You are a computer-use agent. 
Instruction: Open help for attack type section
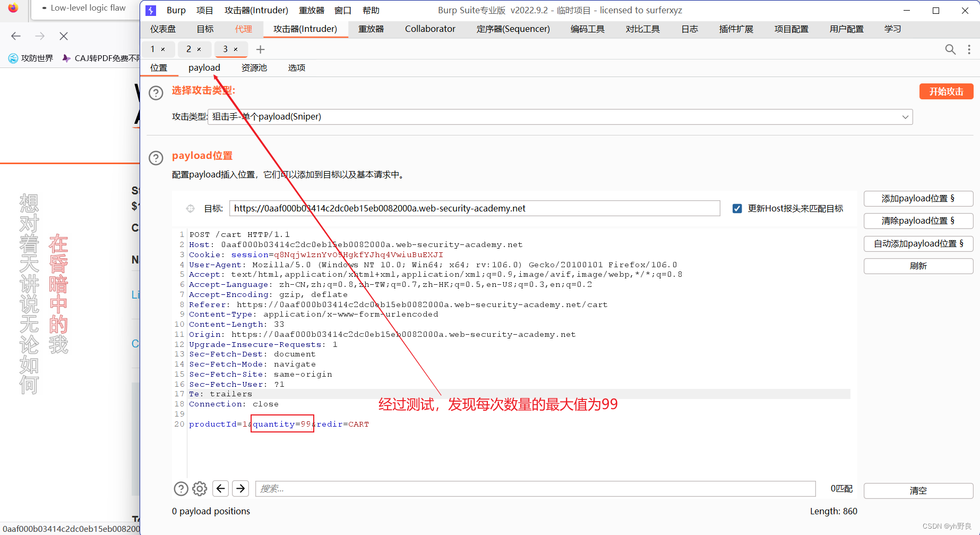pos(156,93)
